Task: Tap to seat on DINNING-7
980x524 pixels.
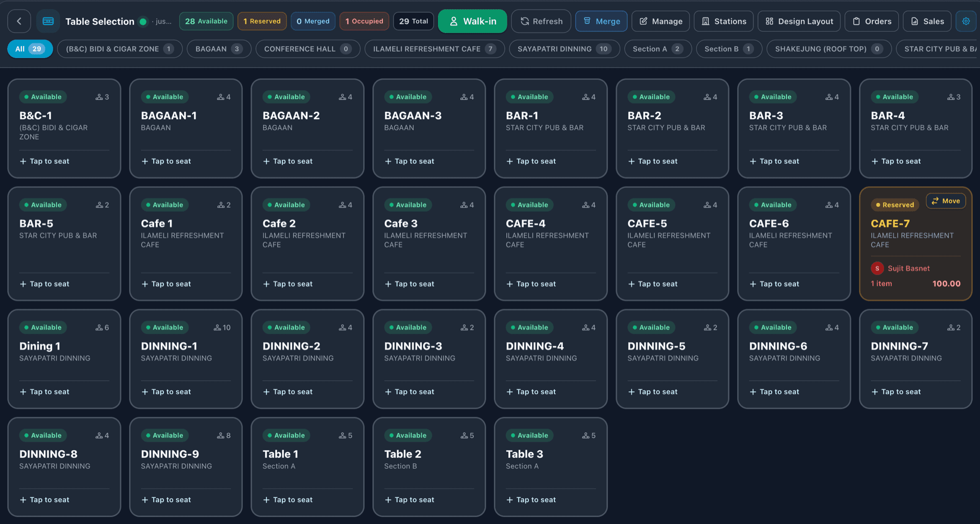Action: click(x=896, y=392)
